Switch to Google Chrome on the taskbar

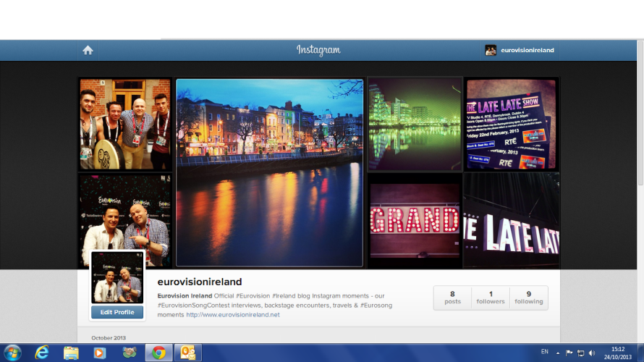pyautogui.click(x=159, y=353)
